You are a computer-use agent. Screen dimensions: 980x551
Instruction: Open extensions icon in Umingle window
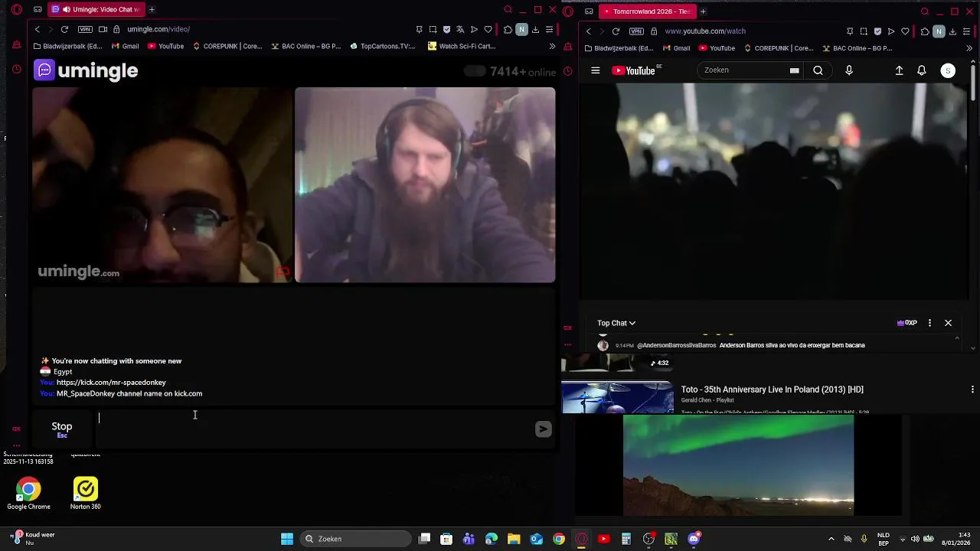coord(508,29)
